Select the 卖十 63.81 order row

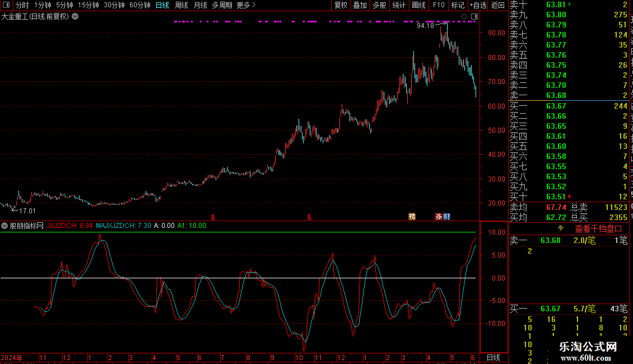pos(569,4)
